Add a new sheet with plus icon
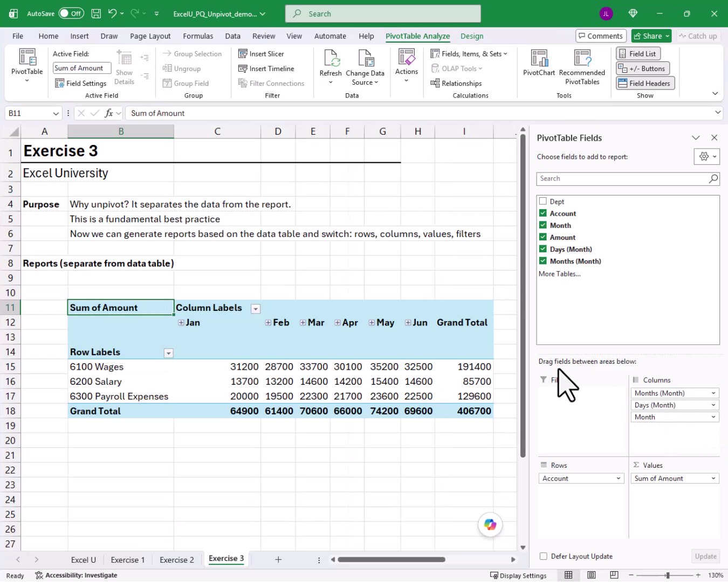 coord(278,559)
